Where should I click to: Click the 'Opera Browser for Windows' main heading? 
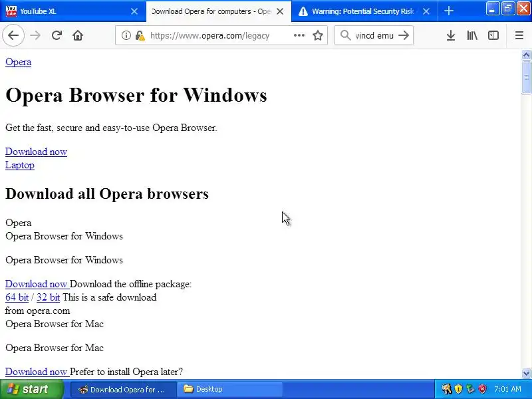click(x=136, y=95)
